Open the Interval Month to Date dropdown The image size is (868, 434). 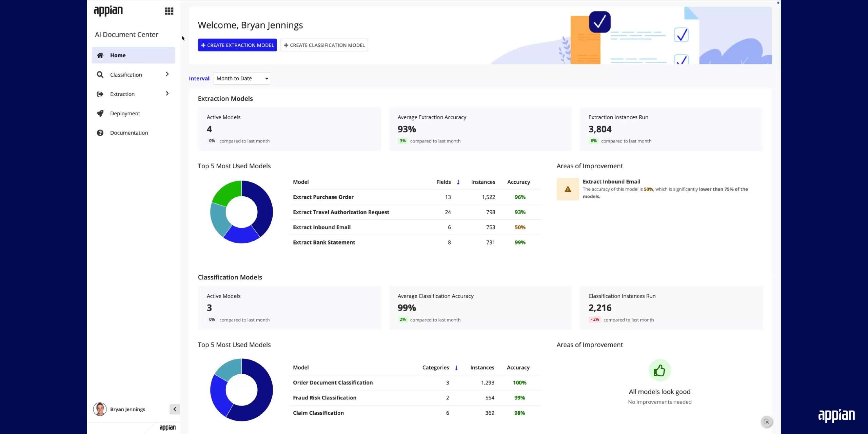click(242, 78)
